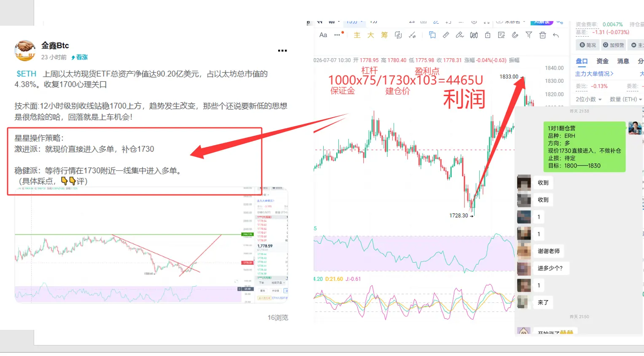
Task: Click the 1728.30 low price label
Action: pyautogui.click(x=459, y=216)
